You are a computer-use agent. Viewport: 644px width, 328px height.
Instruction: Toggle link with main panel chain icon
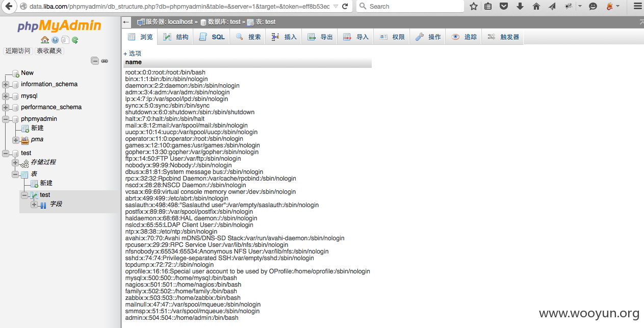pos(105,61)
